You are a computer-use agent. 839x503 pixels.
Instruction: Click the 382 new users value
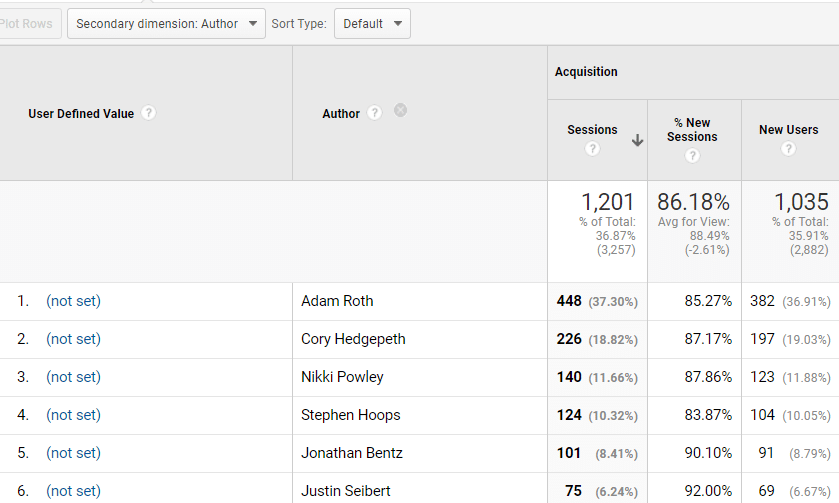pyautogui.click(x=762, y=301)
